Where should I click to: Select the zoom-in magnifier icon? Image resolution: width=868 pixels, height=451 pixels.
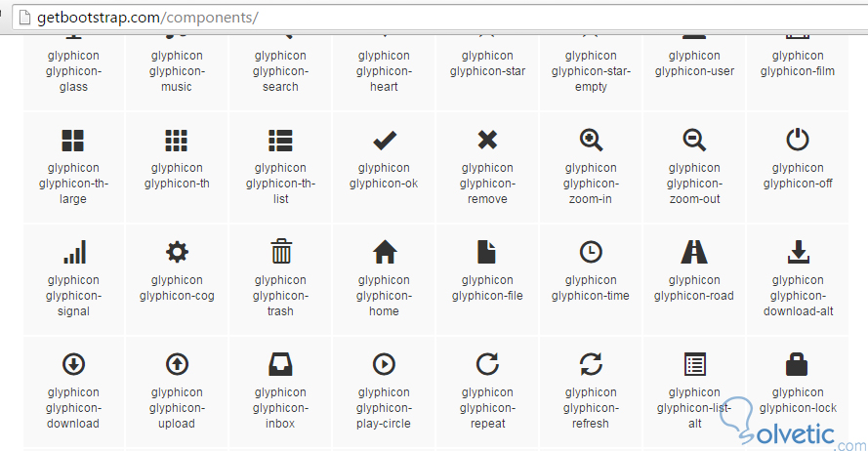pos(591,141)
